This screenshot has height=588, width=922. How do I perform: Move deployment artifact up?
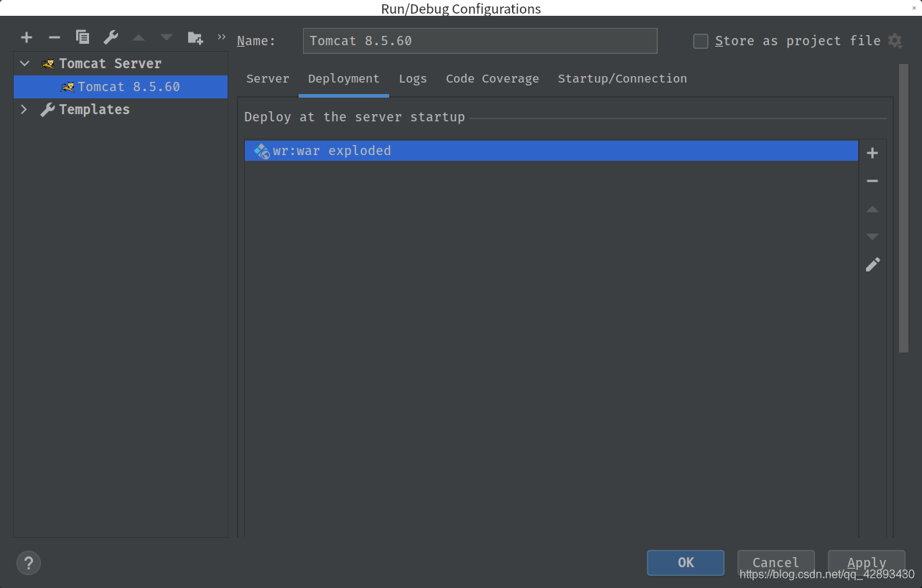click(x=872, y=209)
